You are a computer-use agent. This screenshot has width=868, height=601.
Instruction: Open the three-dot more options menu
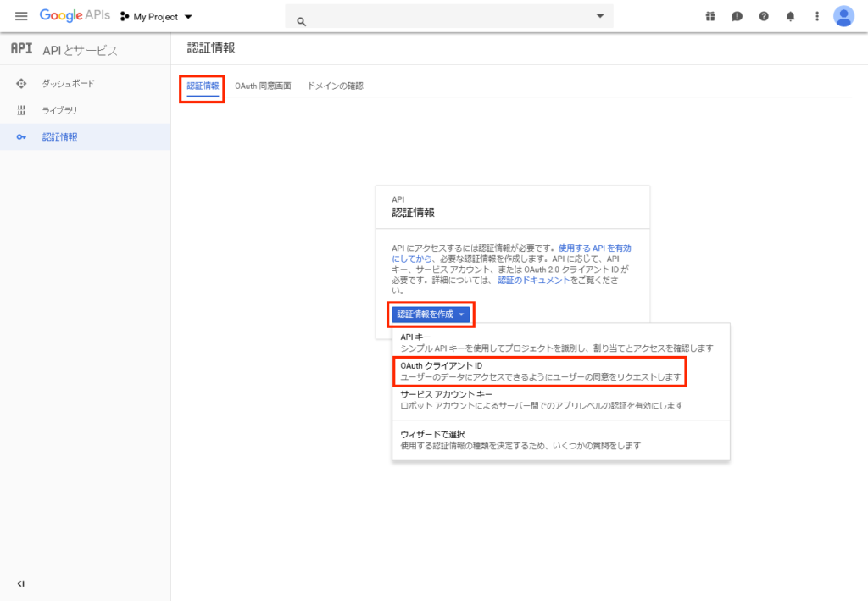[816, 16]
